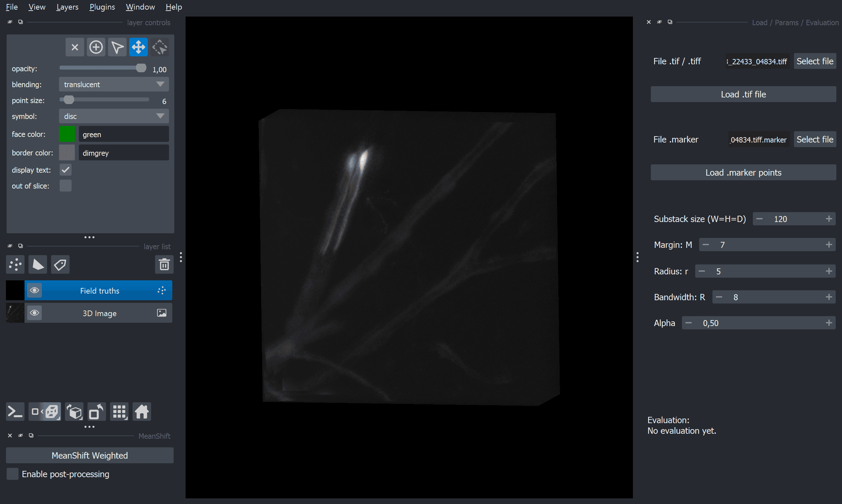842x504 pixels.
Task: Open the Layers menu
Action: 67,7
